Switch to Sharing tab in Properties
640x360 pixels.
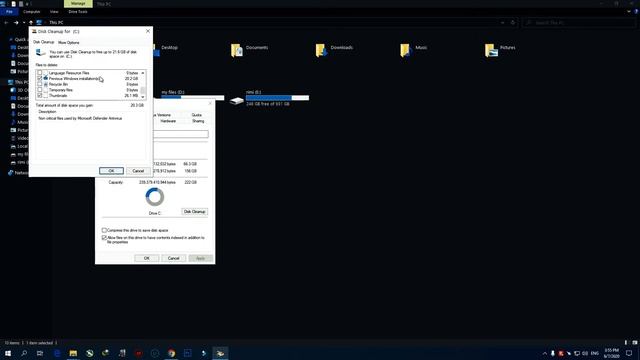click(198, 121)
